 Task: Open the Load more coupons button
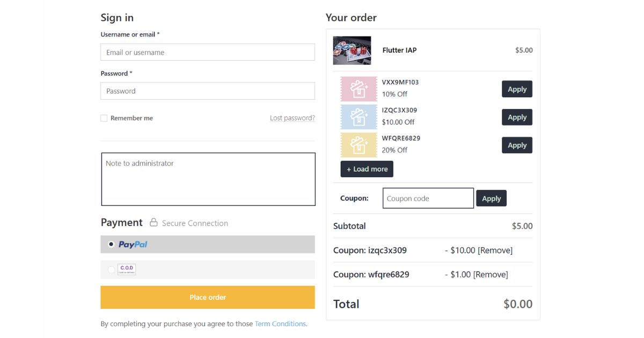(367, 168)
